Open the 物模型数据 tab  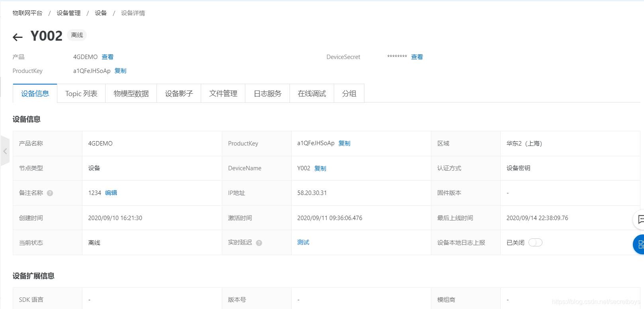click(131, 93)
